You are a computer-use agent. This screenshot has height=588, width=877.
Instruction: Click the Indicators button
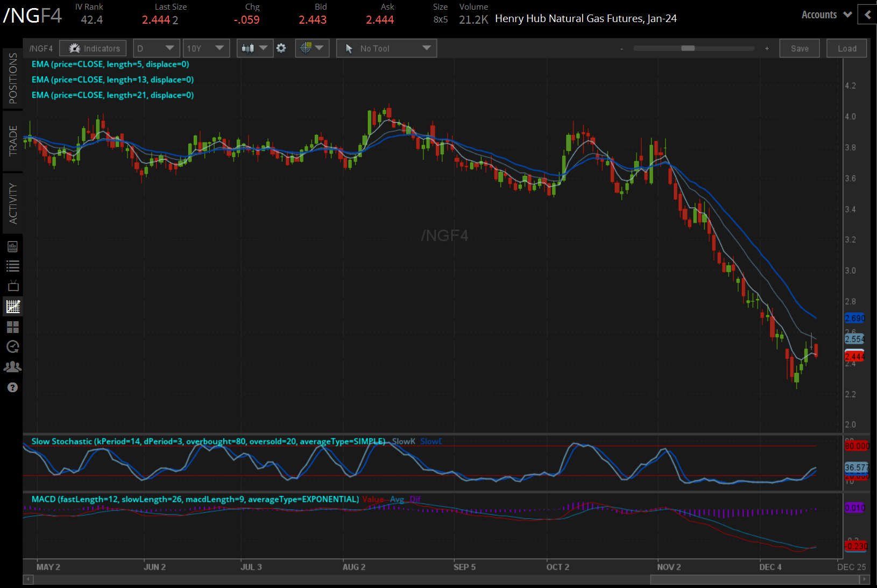(x=94, y=48)
